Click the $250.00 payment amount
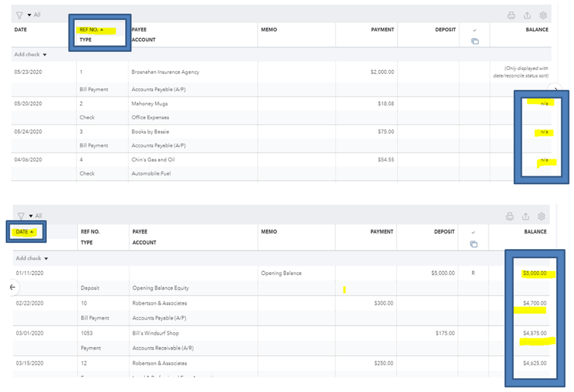 pyautogui.click(x=384, y=363)
